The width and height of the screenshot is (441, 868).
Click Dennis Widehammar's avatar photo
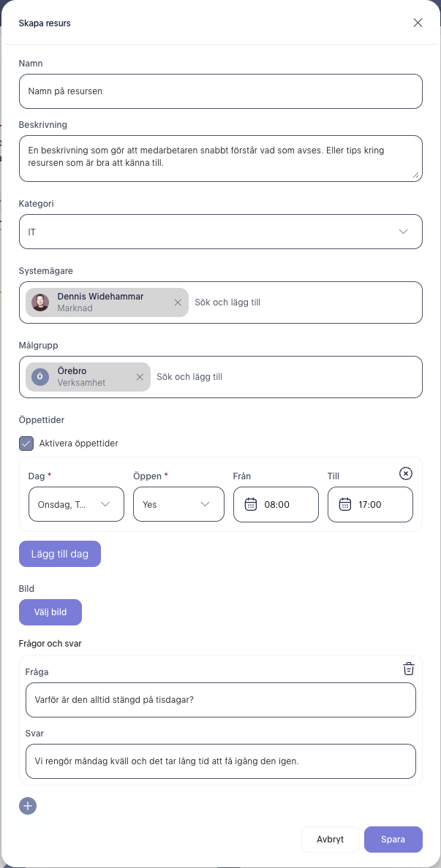40,302
